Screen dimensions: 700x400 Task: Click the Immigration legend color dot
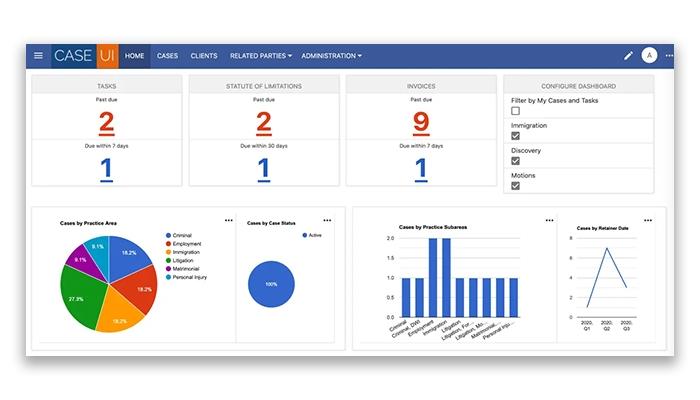168,252
